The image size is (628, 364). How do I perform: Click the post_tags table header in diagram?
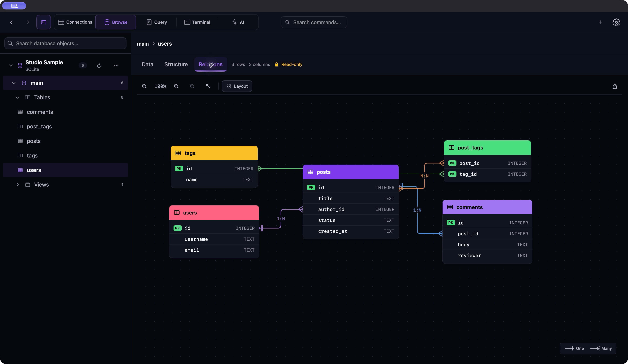(488, 147)
